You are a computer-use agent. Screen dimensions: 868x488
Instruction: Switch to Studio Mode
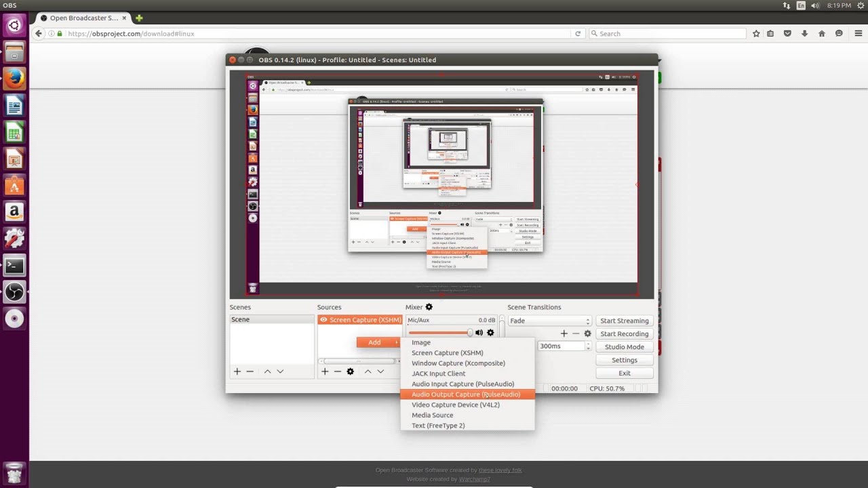(624, 347)
